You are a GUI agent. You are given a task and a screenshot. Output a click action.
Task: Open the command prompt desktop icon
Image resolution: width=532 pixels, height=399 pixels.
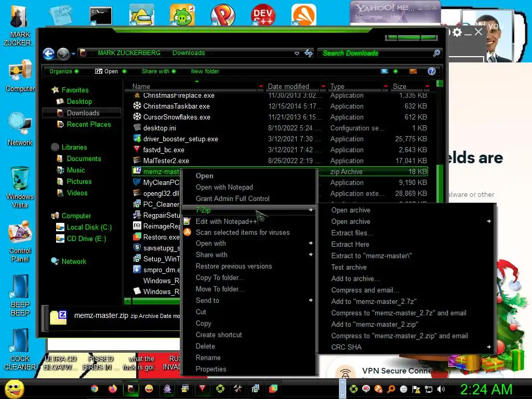(101, 16)
